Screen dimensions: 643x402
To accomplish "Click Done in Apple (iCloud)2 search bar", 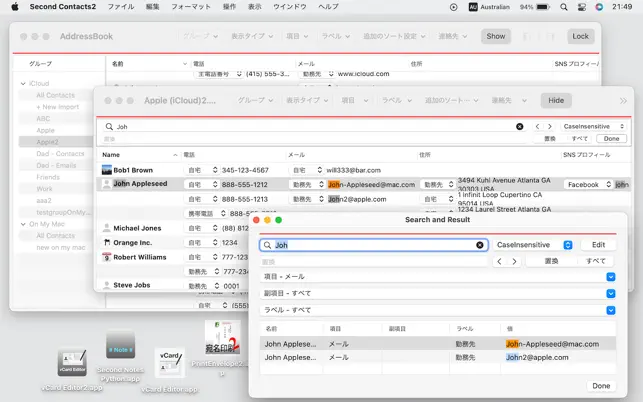I will (x=611, y=139).
